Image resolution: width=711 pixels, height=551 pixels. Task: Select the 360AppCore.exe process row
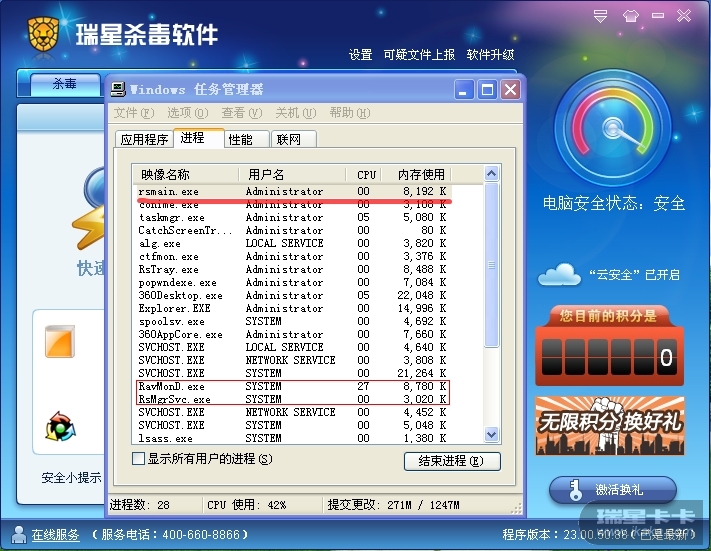pyautogui.click(x=292, y=335)
